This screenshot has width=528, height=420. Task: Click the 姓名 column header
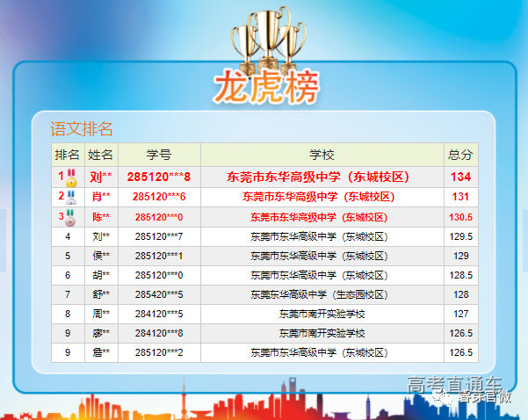(x=101, y=155)
